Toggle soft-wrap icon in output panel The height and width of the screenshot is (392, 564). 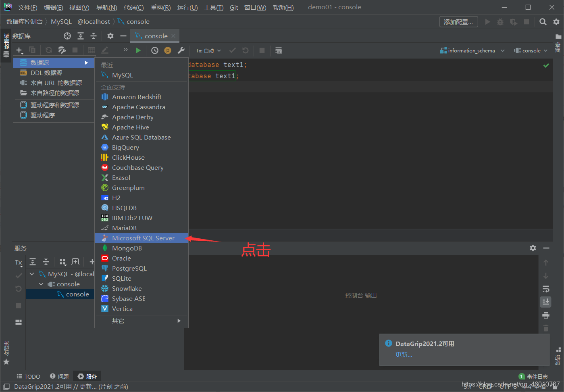tap(546, 289)
